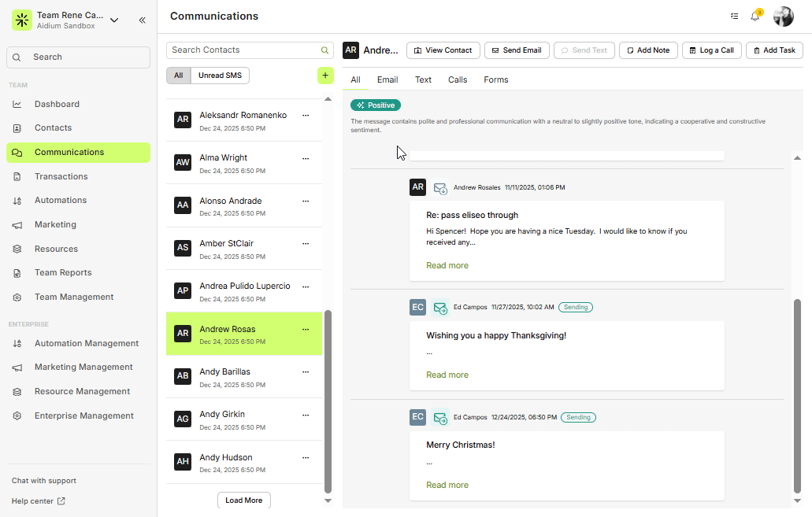Open Help center external link
Viewport: 812px width, 517px height.
[39, 501]
